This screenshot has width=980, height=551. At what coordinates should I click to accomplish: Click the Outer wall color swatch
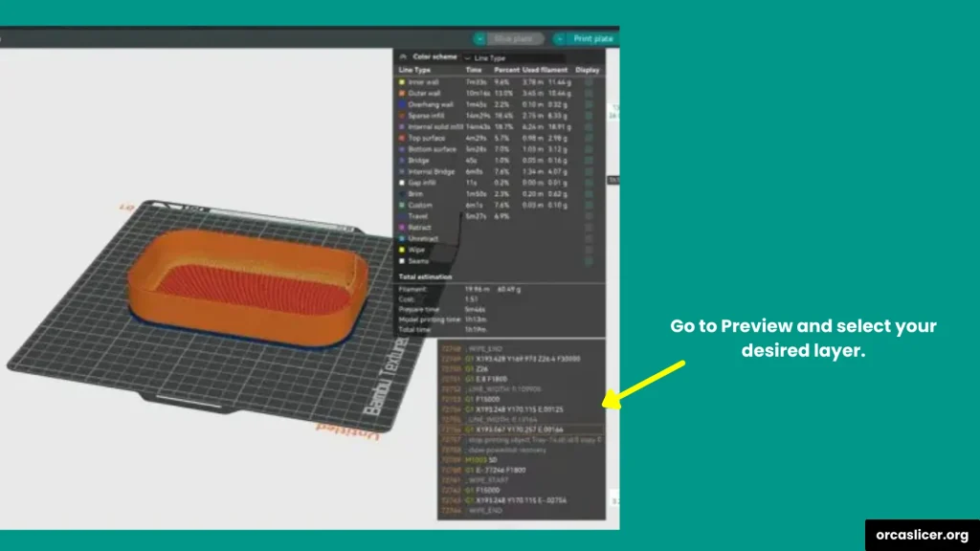tap(402, 93)
